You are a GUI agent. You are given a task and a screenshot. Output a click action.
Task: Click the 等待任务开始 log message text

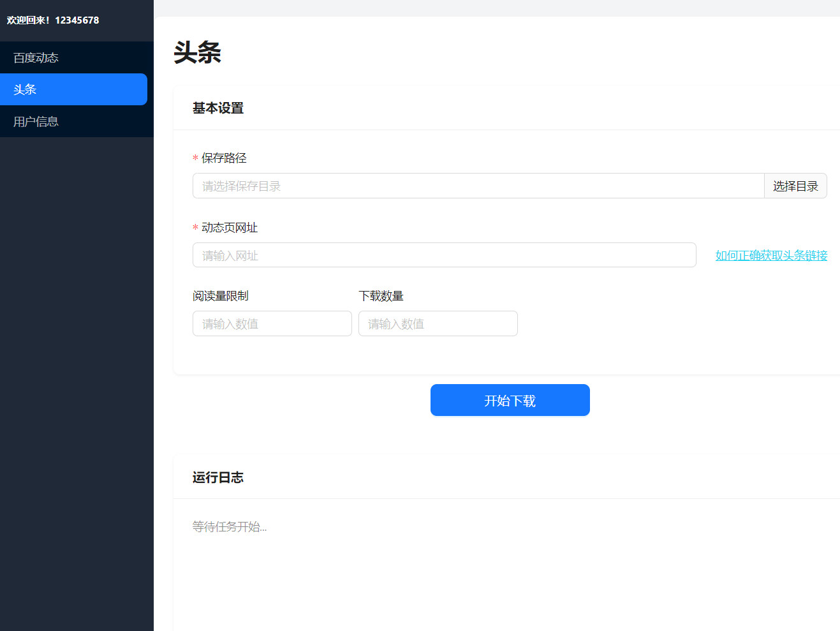click(x=230, y=526)
